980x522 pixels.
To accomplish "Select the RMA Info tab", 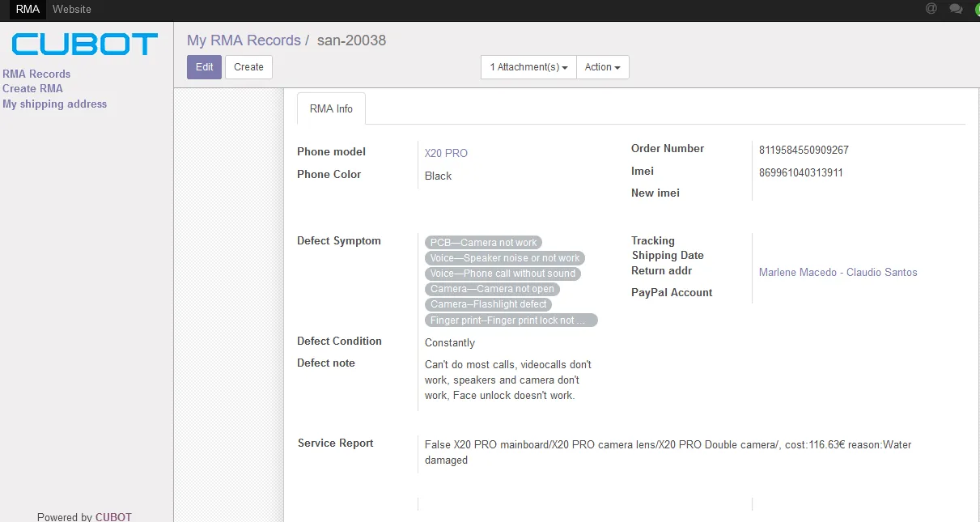I will (x=331, y=108).
